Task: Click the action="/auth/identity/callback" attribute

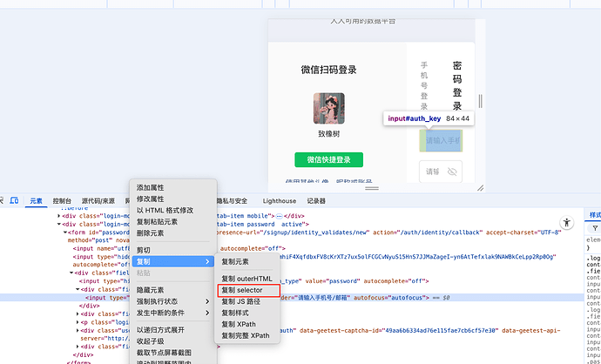Action: coord(427,233)
